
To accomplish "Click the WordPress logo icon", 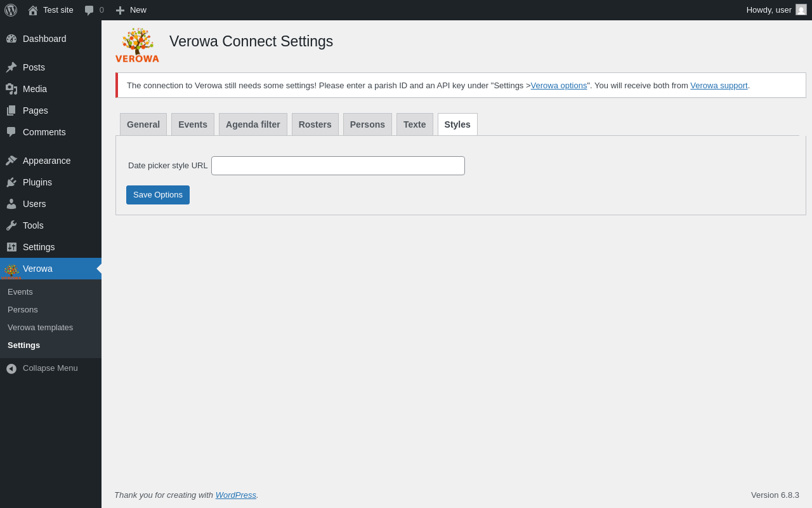I will (11, 10).
